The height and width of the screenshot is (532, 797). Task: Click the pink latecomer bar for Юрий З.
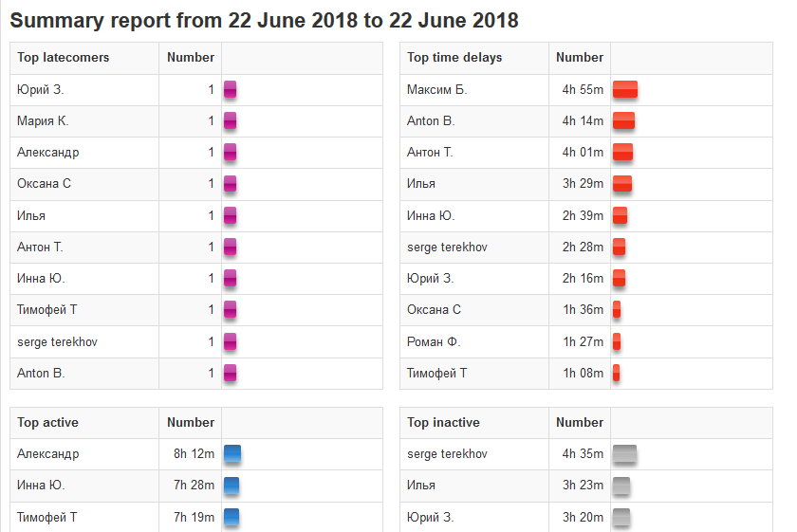click(x=230, y=90)
